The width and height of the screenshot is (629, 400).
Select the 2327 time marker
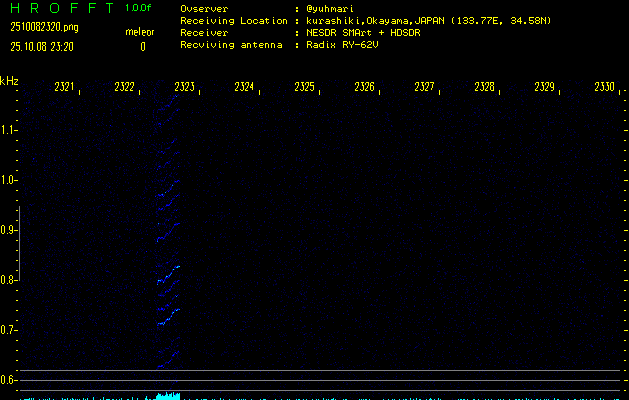pyautogui.click(x=424, y=88)
